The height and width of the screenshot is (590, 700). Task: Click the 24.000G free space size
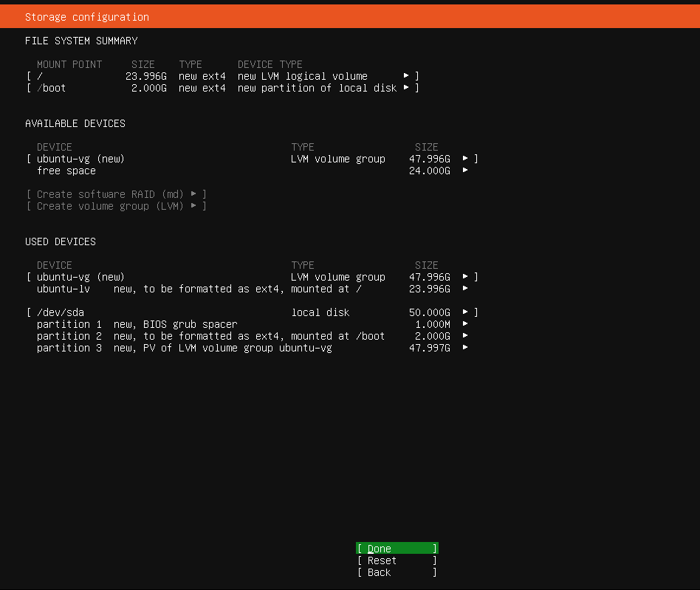tap(430, 171)
